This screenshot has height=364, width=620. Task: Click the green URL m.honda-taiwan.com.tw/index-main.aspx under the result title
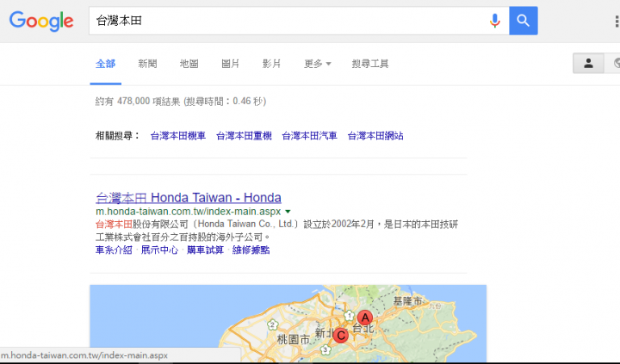click(189, 212)
